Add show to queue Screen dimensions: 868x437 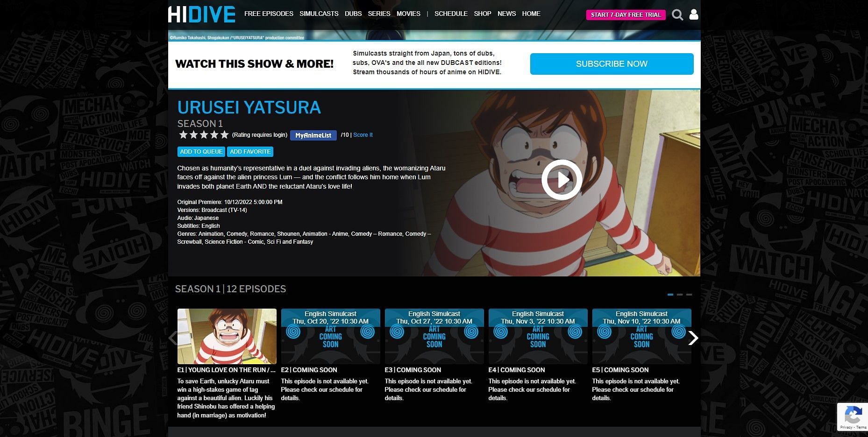click(201, 152)
